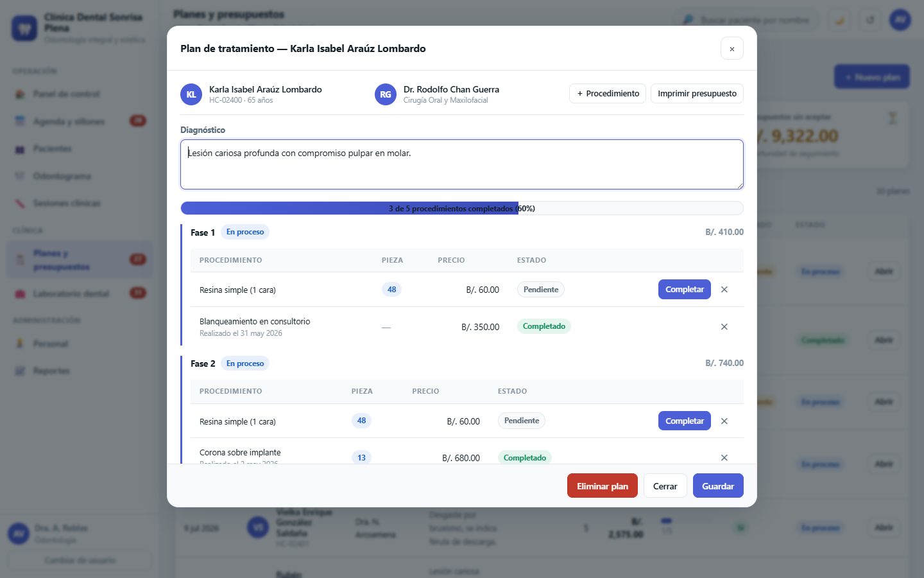Click the Pendiente status in Fase 2
Image resolution: width=924 pixels, height=578 pixels.
point(522,421)
